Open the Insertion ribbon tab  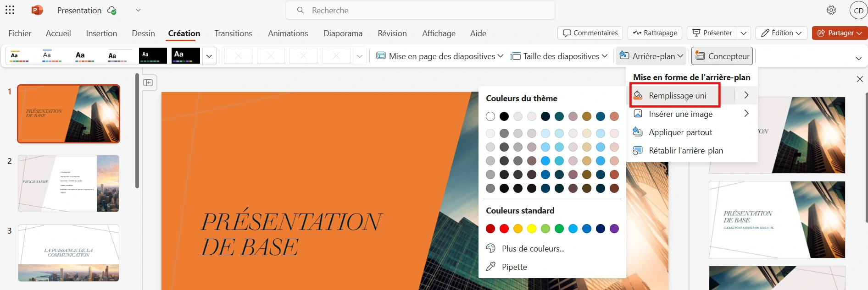[x=101, y=33]
